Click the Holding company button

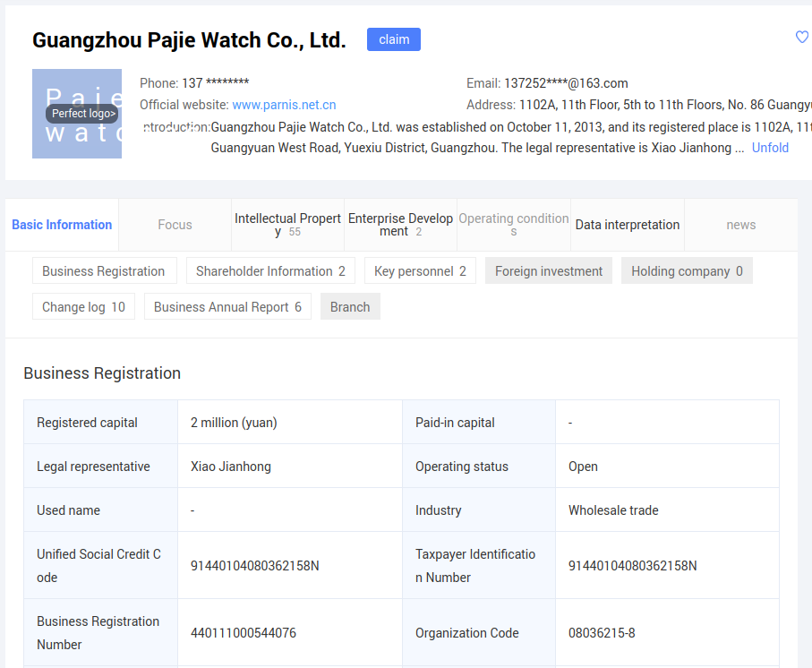pyautogui.click(x=687, y=271)
